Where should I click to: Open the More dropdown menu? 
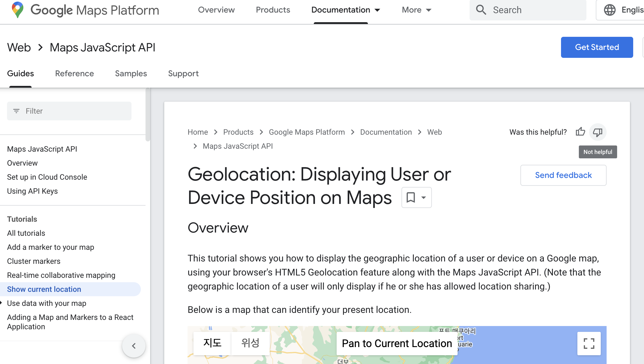click(417, 10)
